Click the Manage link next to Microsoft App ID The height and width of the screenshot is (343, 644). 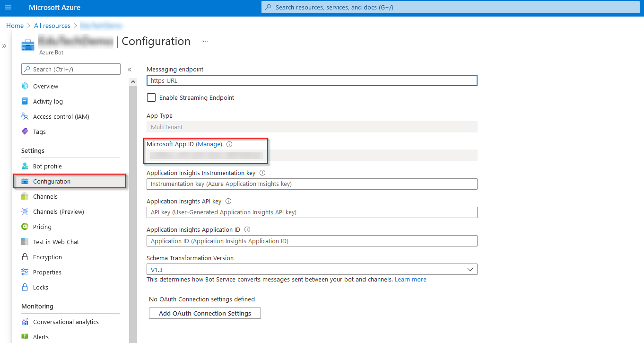[209, 144]
